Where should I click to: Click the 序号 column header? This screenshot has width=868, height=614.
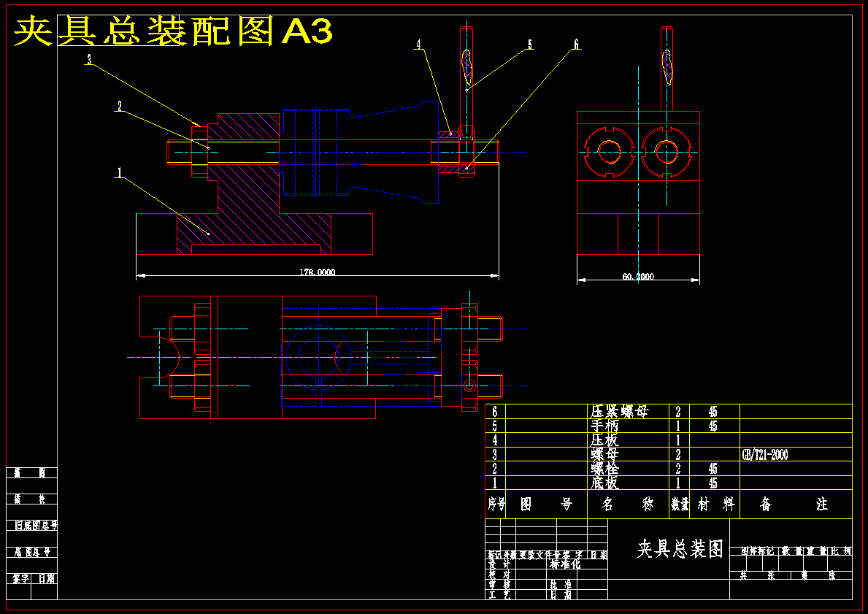point(496,504)
